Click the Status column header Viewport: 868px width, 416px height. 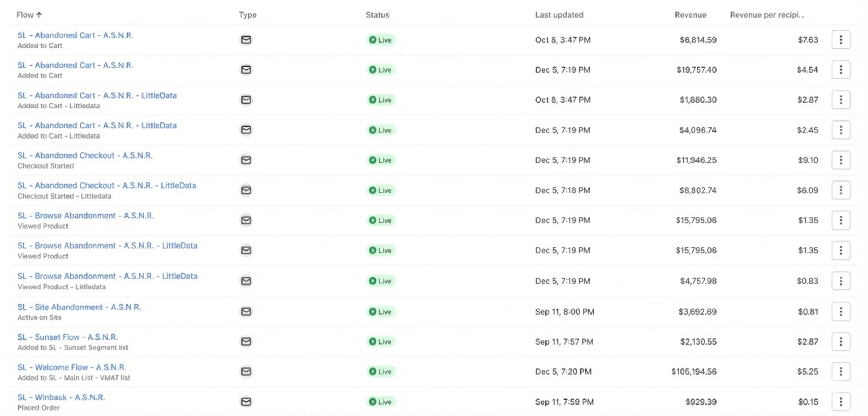click(377, 15)
